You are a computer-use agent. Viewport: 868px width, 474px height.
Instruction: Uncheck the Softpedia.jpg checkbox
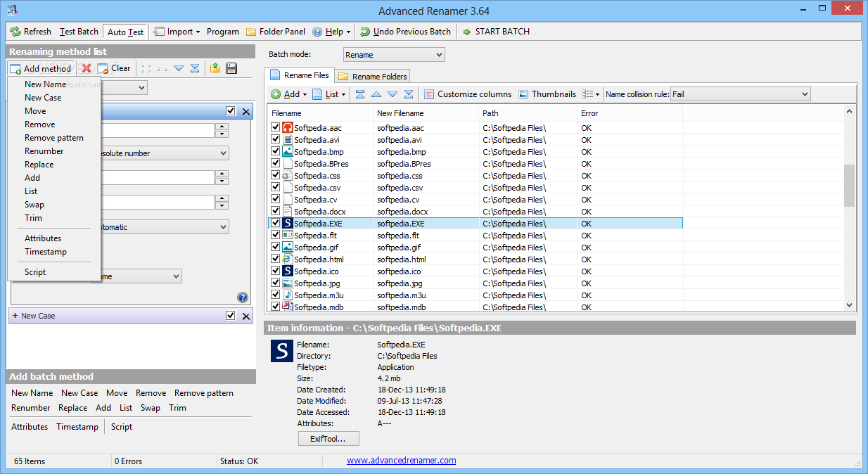(x=276, y=283)
